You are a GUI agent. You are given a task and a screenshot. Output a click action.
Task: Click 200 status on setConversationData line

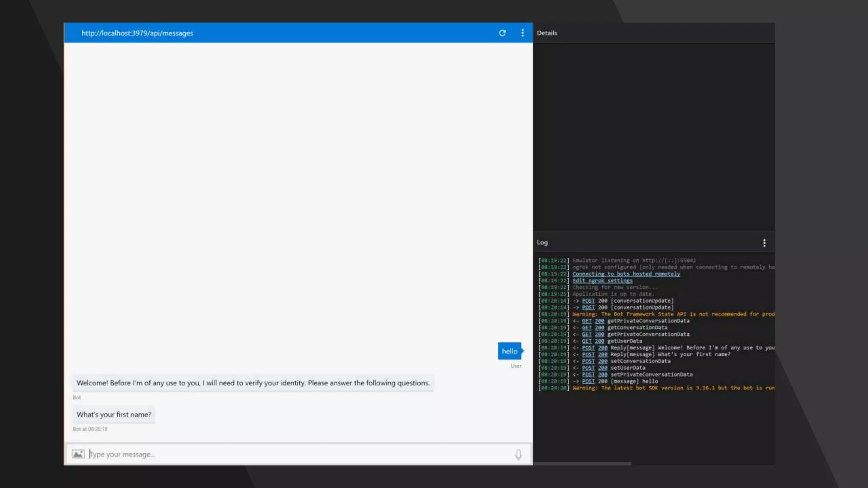point(603,361)
